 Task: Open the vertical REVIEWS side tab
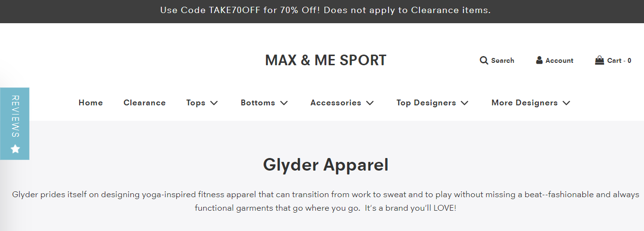coord(15,116)
